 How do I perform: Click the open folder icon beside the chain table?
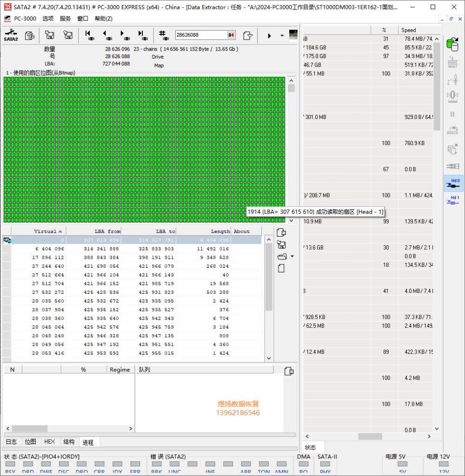(x=282, y=257)
